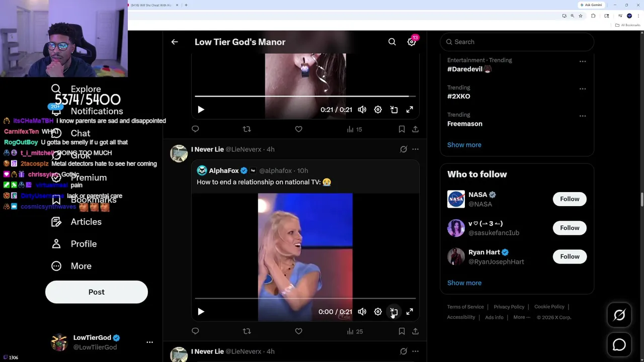This screenshot has height=362, width=644.
Task: Repost the post with 25 views
Action: click(247, 331)
